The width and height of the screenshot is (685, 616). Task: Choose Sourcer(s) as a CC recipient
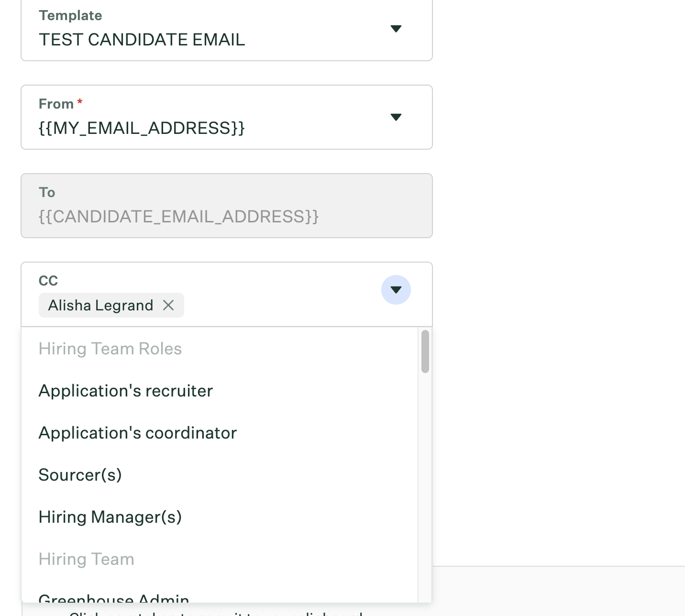pos(80,475)
